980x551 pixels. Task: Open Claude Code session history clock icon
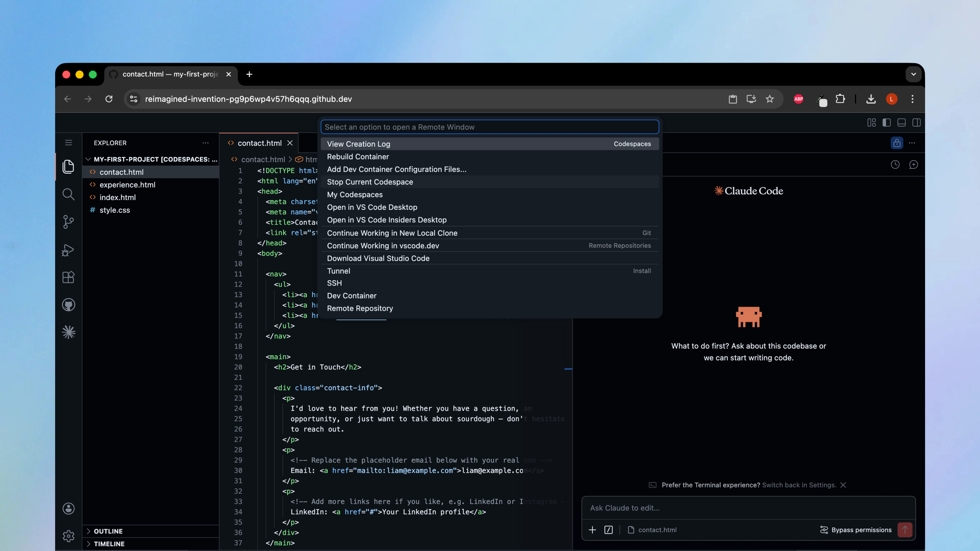click(x=895, y=164)
